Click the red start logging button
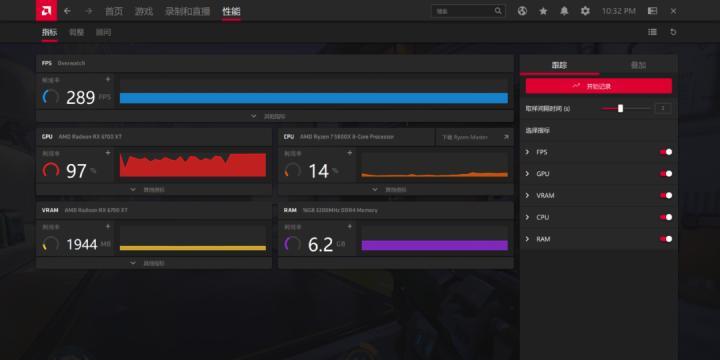This screenshot has height=360, width=720. pos(599,86)
